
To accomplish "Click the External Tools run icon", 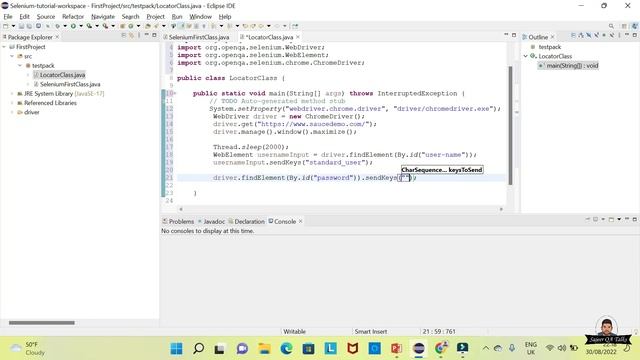I will click(x=105, y=26).
